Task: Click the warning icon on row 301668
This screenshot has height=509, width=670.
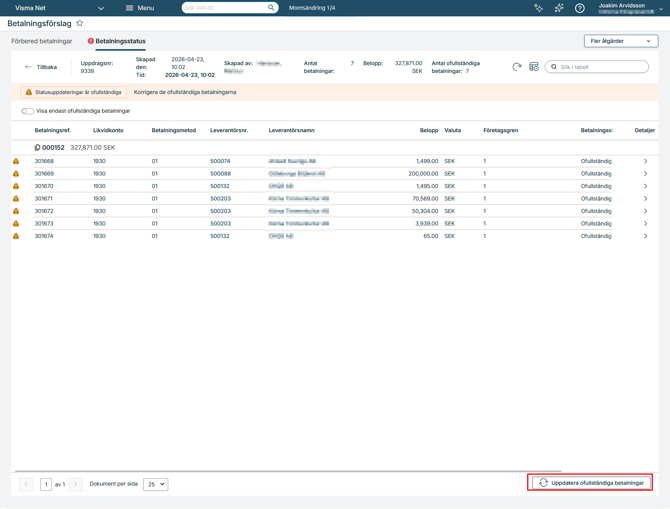Action: point(16,161)
